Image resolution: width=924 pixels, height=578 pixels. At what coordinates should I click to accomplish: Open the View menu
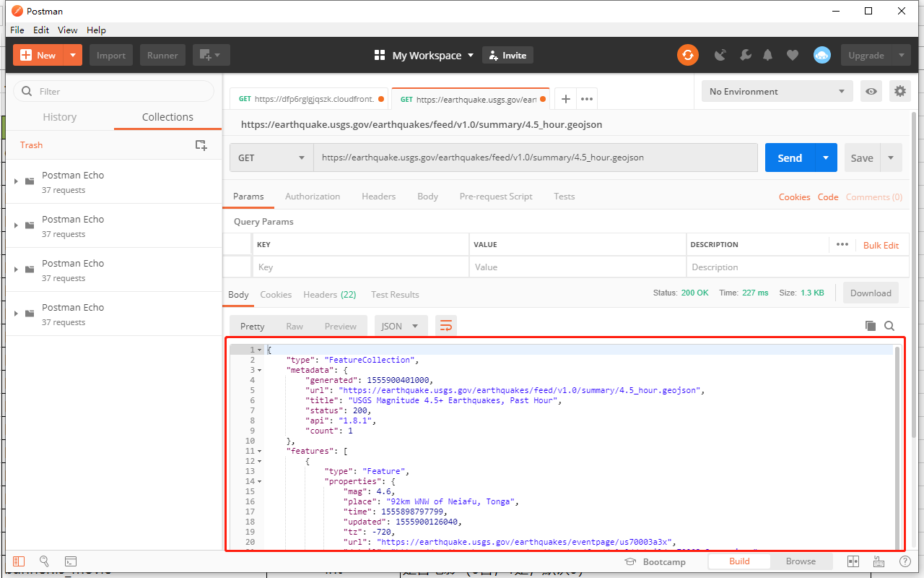(67, 30)
